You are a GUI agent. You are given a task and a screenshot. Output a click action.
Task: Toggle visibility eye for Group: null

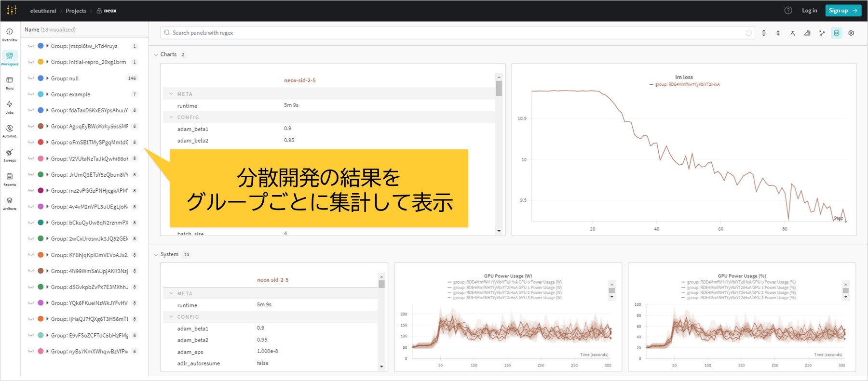[x=31, y=79]
